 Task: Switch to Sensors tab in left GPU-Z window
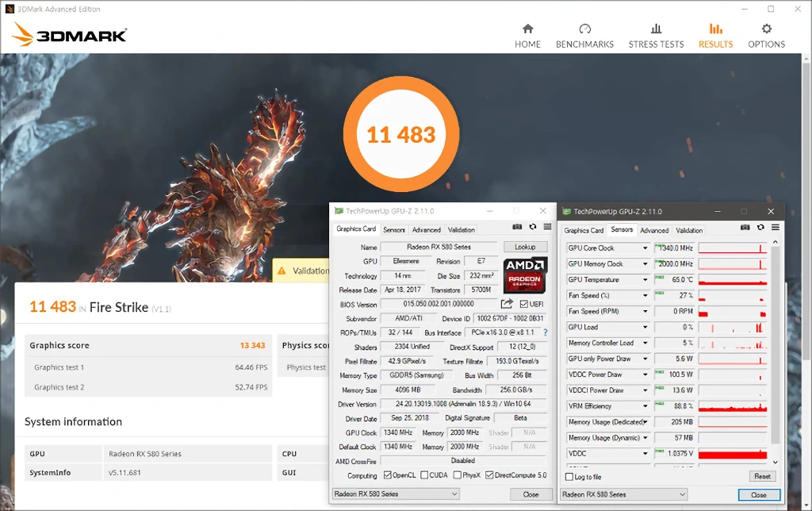click(394, 229)
